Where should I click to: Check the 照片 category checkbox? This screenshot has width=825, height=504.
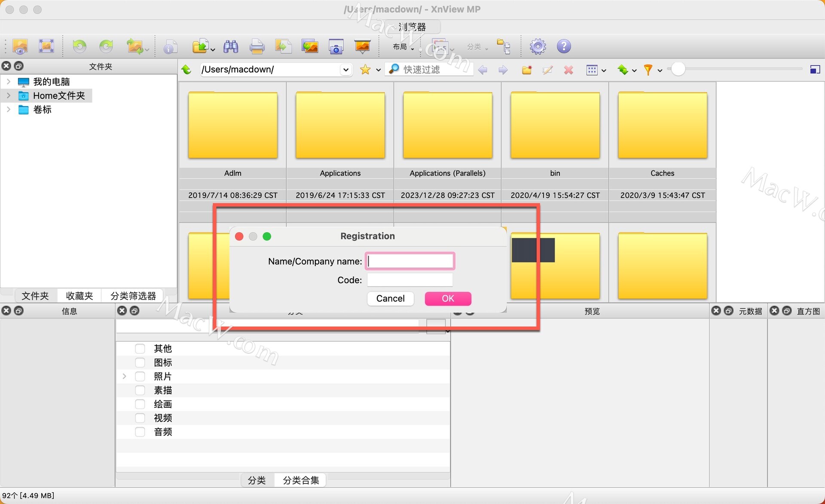(140, 376)
